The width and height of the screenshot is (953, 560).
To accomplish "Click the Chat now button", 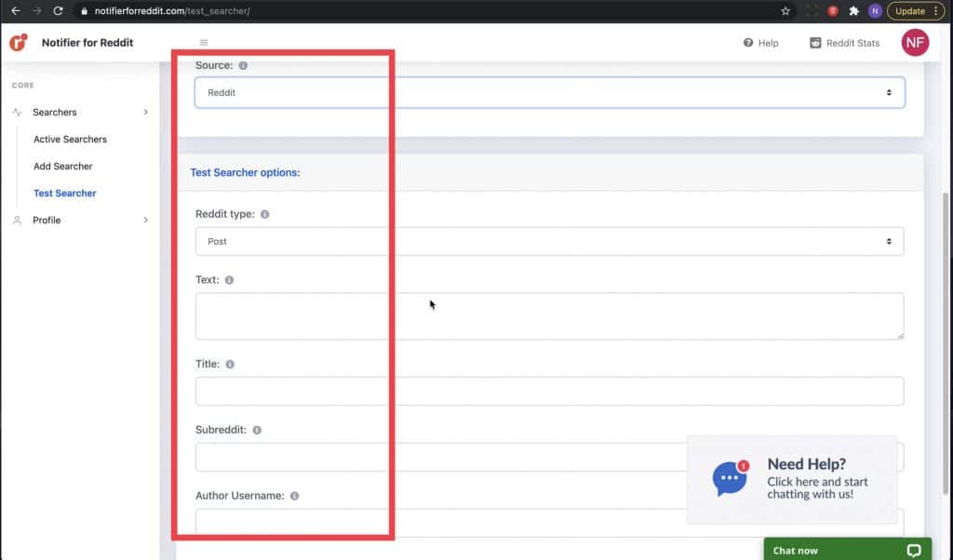I will [847, 550].
